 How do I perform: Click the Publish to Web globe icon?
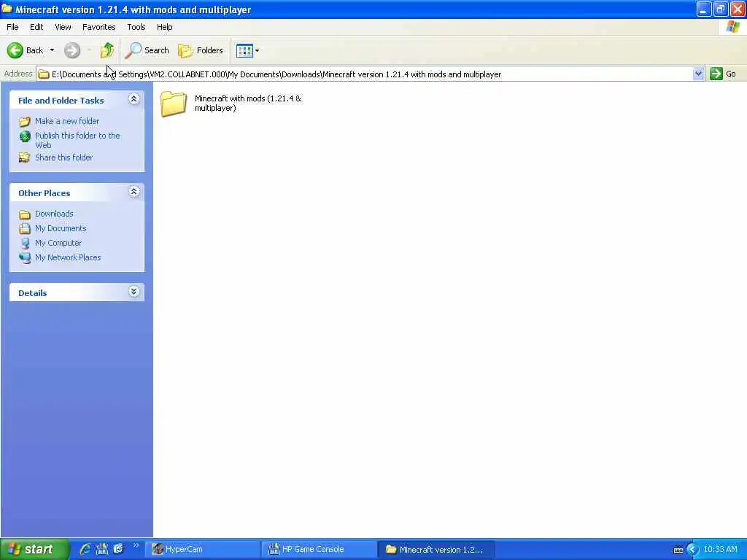[x=25, y=136]
